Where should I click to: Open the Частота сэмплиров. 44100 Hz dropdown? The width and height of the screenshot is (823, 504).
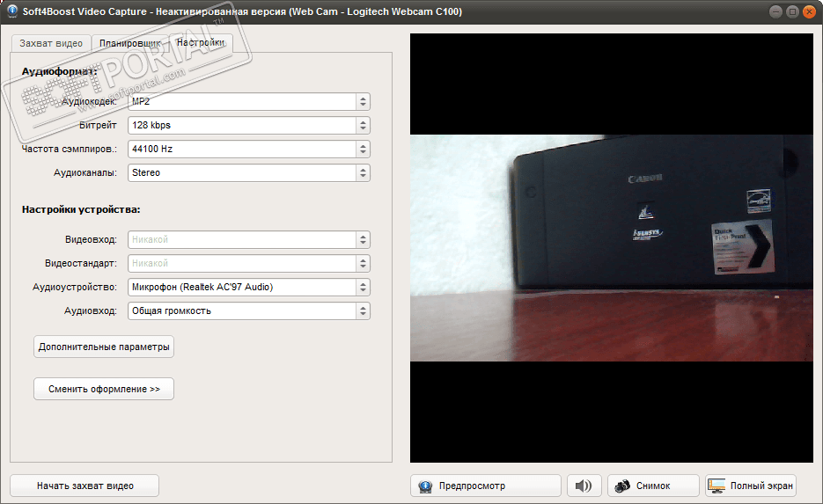pyautogui.click(x=249, y=149)
